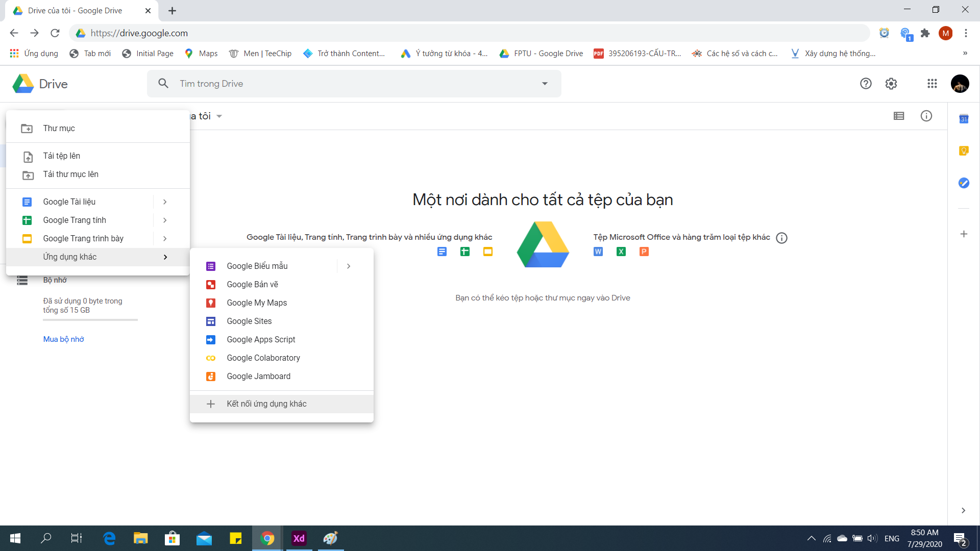Click the Chrome extensions puzzle icon
980x551 pixels.
pos(925,33)
